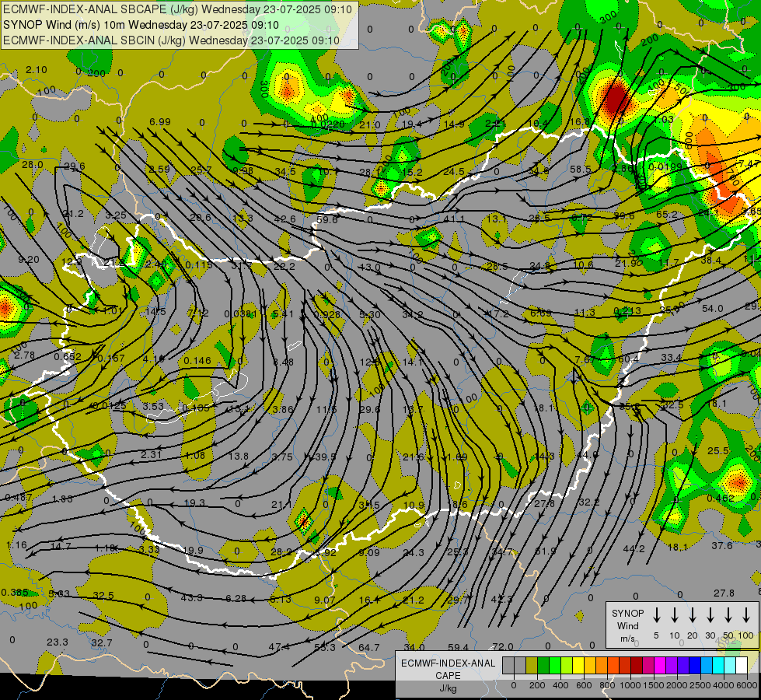This screenshot has width=761, height=700.
Task: Click the wind arrow above the 10 label
Action: coord(675,615)
